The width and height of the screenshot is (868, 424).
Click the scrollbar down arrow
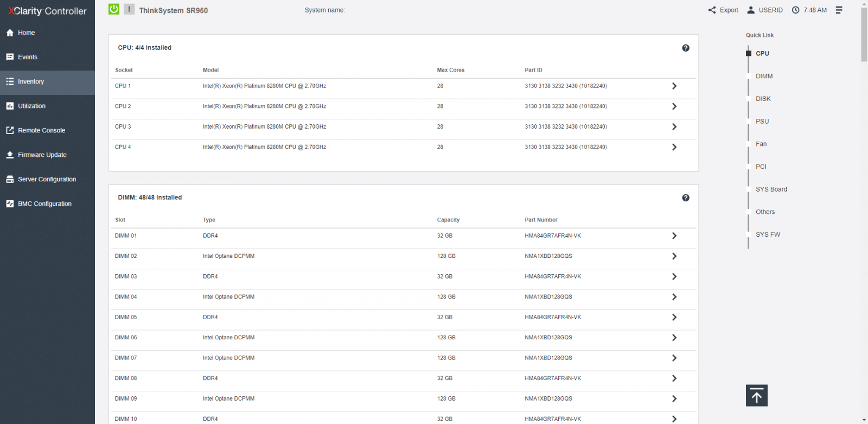pos(864,420)
